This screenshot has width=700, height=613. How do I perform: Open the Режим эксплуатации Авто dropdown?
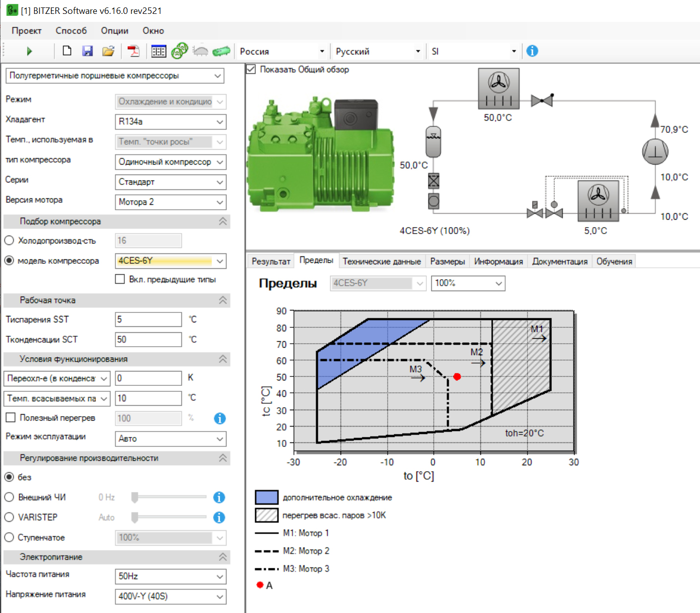(171, 439)
